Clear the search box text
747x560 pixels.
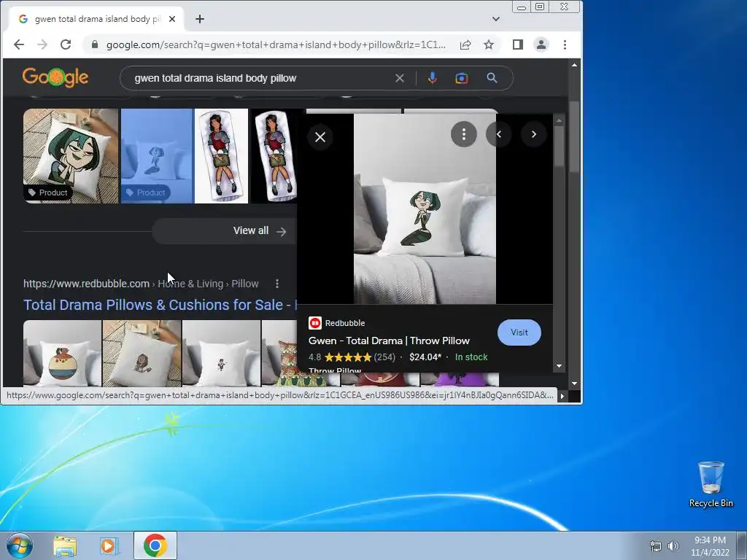pyautogui.click(x=400, y=78)
